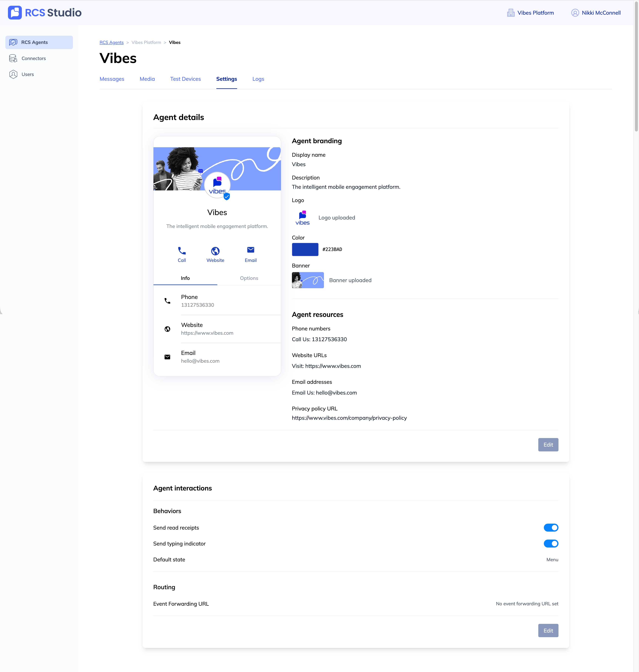Open Users section in sidebar
The image size is (639, 672).
(x=28, y=74)
